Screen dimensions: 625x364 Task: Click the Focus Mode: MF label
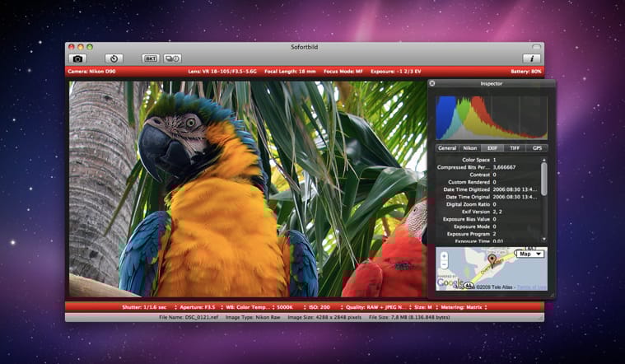[x=343, y=72]
